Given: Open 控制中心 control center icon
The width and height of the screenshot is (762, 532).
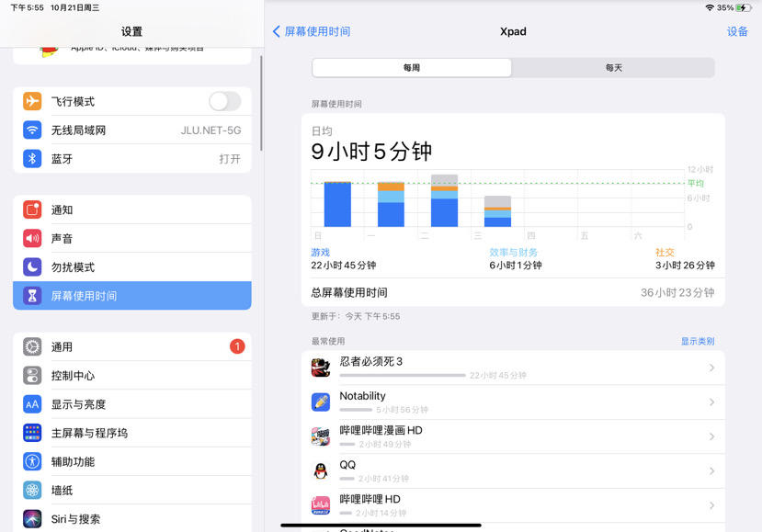Looking at the screenshot, I should pyautogui.click(x=32, y=376).
